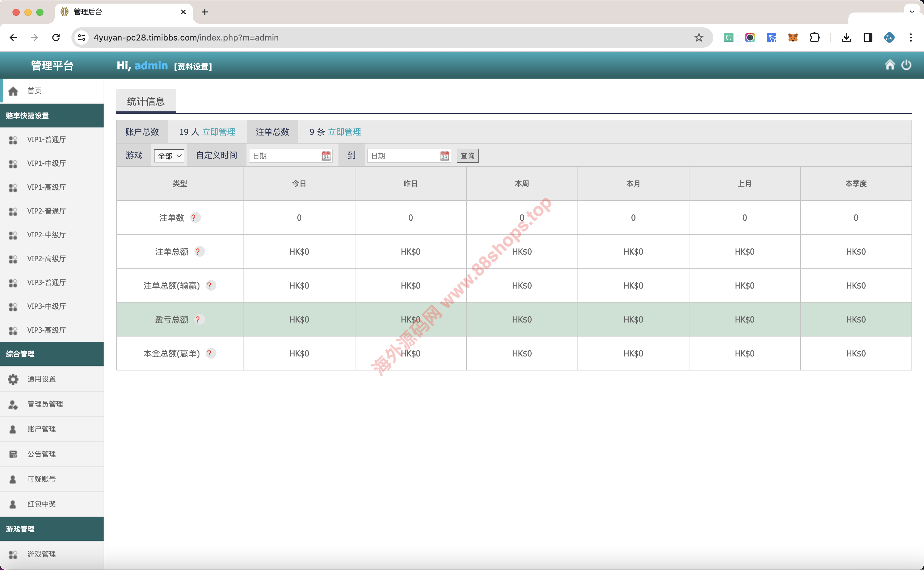Screen dimensions: 924x570
Task: Toggle the browser side panel icon
Action: [x=868, y=37]
